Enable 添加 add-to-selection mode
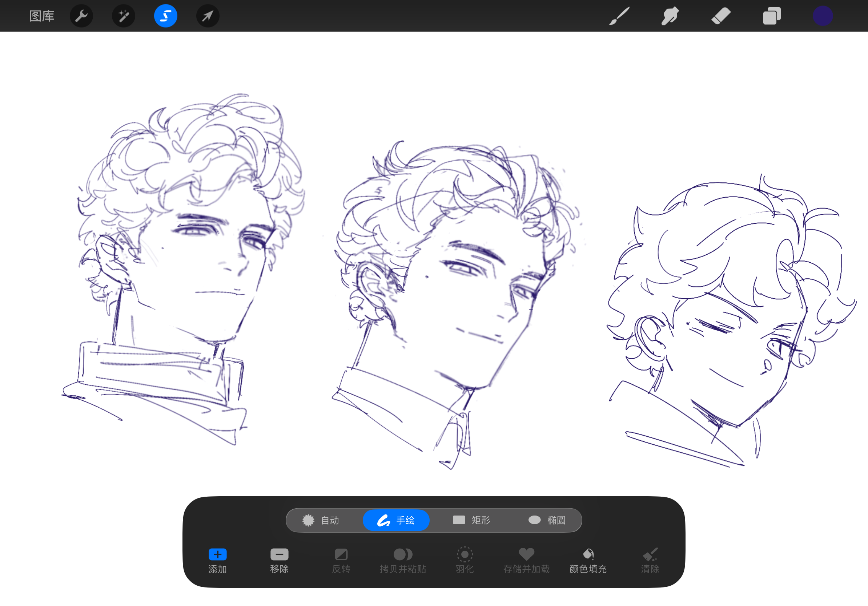This screenshot has width=868, height=606. click(x=217, y=560)
